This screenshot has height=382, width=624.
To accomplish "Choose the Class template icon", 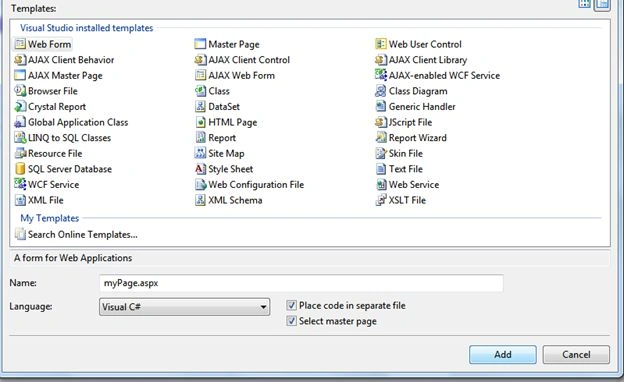I will click(200, 91).
